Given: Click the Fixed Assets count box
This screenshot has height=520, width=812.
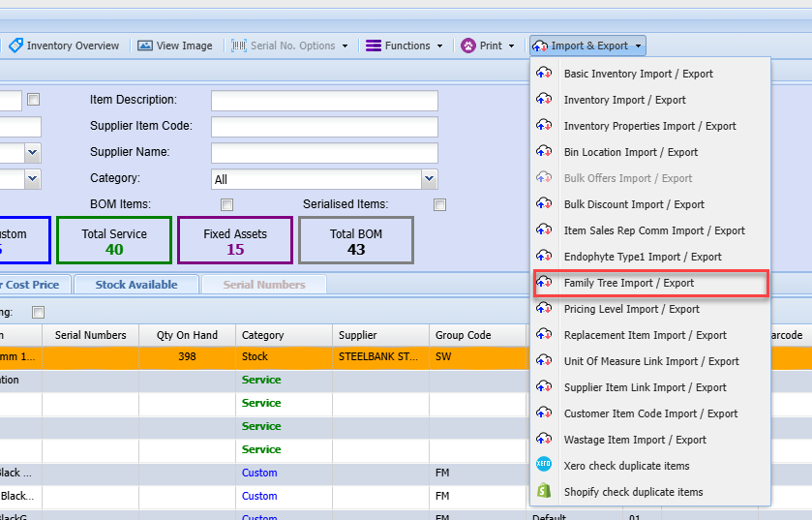Looking at the screenshot, I should click(235, 240).
